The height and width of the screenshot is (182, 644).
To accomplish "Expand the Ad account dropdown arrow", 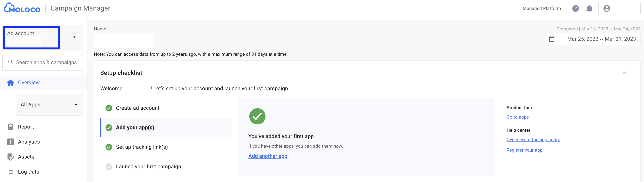I will click(74, 37).
